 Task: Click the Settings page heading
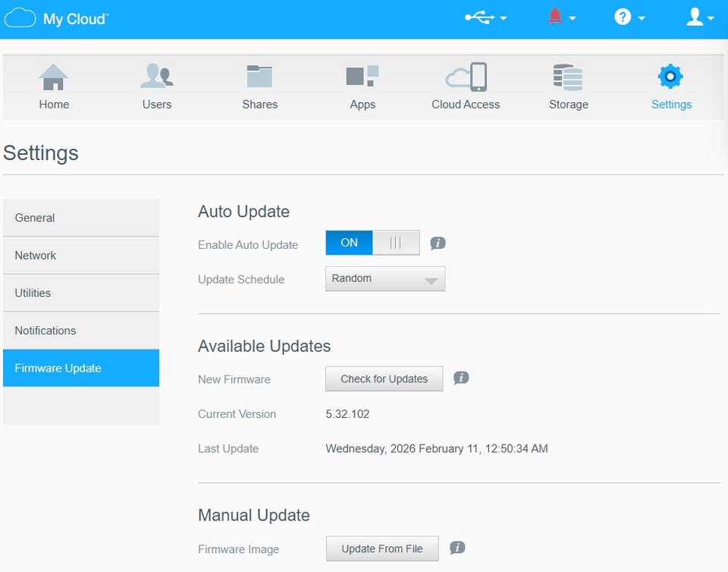pos(41,154)
